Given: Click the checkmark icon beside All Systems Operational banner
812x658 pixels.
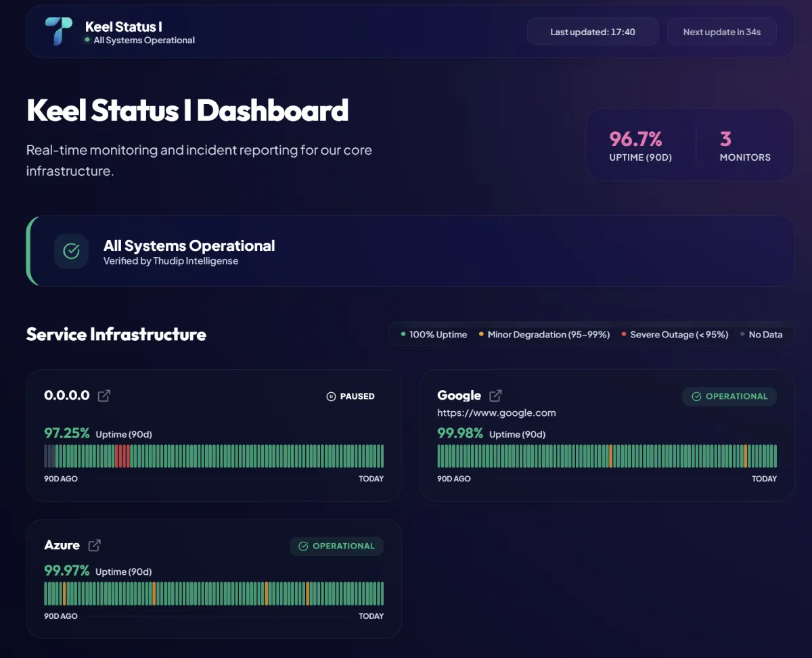Looking at the screenshot, I should coord(71,251).
